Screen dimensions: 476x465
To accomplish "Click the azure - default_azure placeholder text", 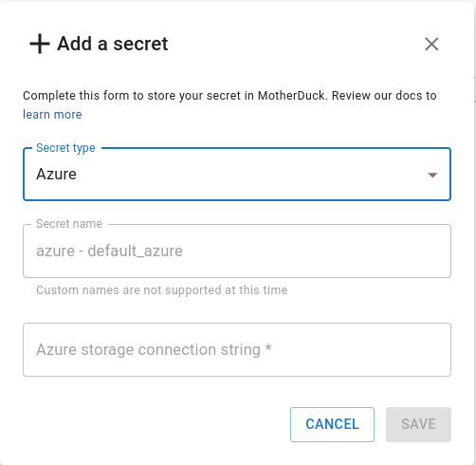I will (109, 251).
